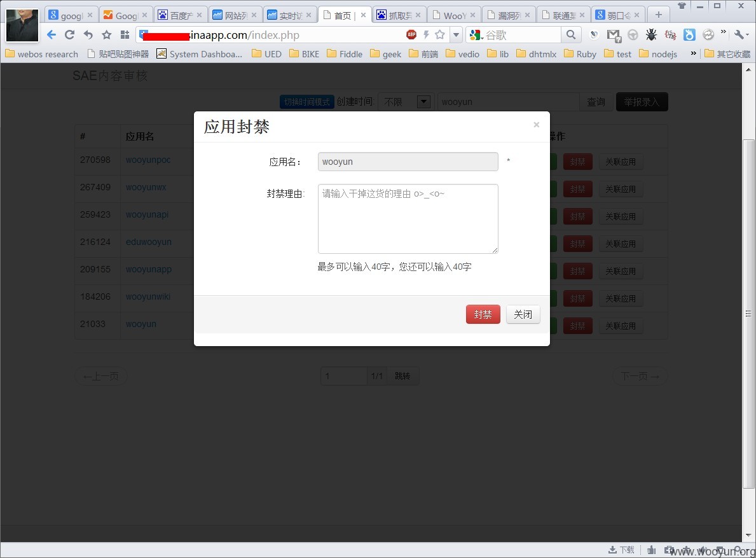Open the Fiddle bookmark folder
756x558 pixels.
coord(345,54)
